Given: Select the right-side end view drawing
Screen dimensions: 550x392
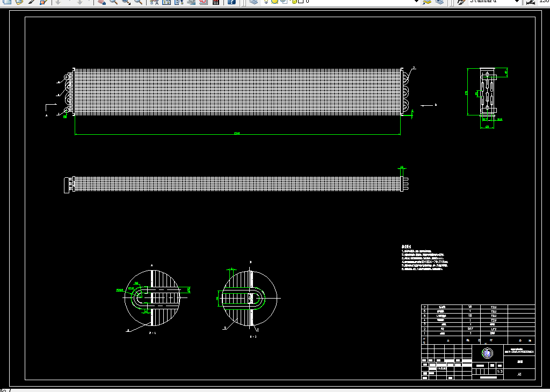Looking at the screenshot, I should coord(488,92).
